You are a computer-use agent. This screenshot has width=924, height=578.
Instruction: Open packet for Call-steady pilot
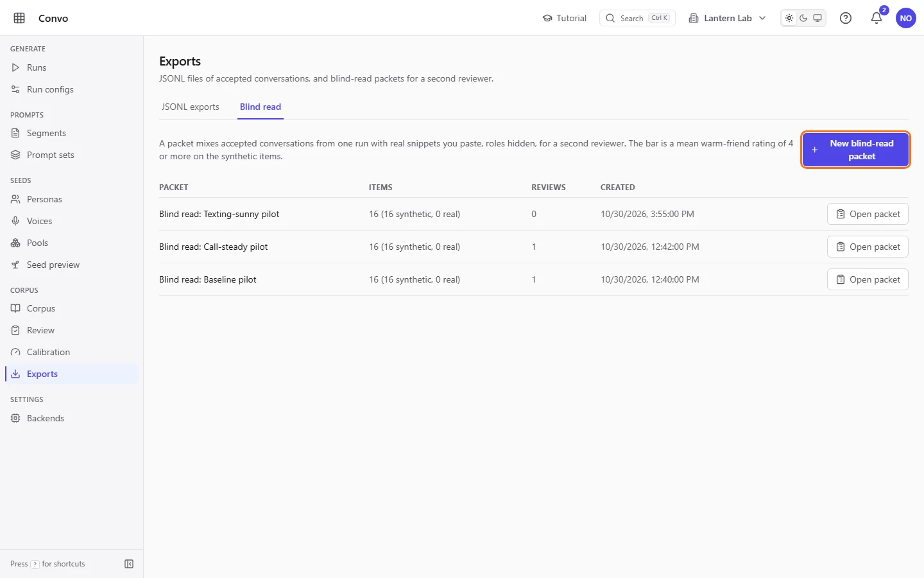tap(868, 247)
